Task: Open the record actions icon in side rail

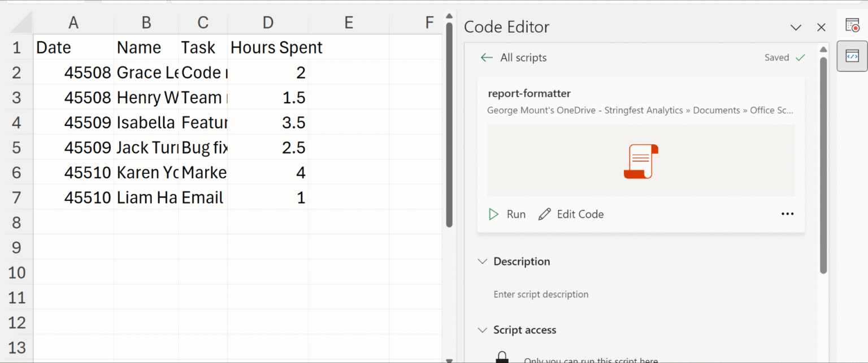Action: pyautogui.click(x=852, y=25)
